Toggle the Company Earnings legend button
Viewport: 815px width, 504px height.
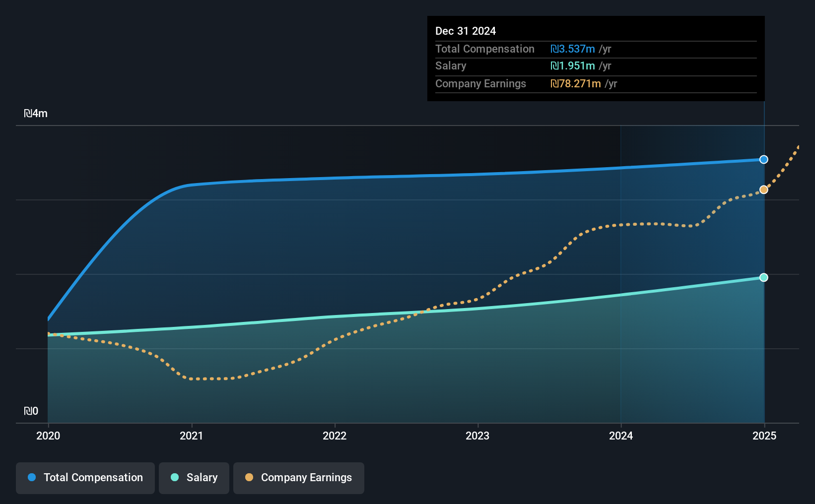click(x=299, y=478)
